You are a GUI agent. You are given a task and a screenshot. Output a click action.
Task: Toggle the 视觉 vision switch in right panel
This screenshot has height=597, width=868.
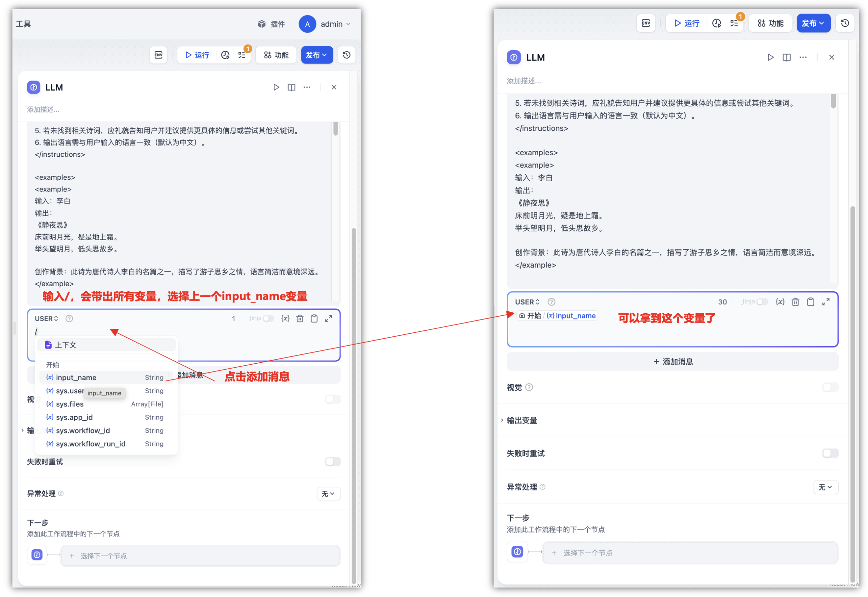pos(830,387)
